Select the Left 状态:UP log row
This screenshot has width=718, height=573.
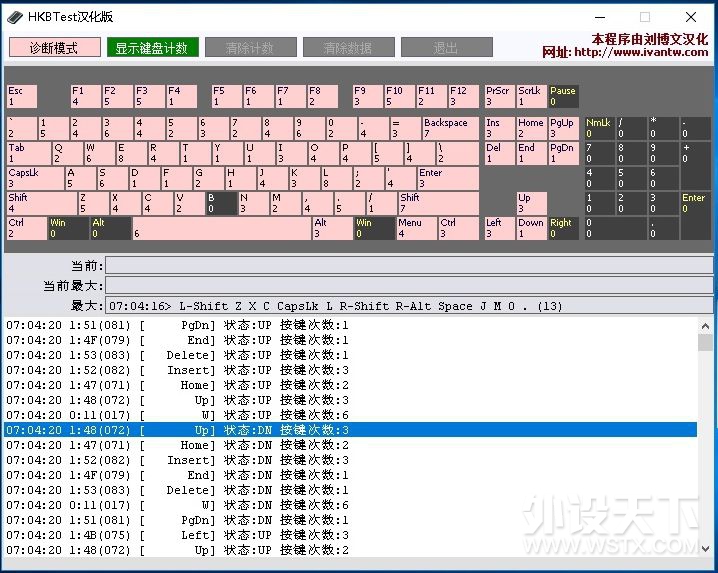[350, 535]
